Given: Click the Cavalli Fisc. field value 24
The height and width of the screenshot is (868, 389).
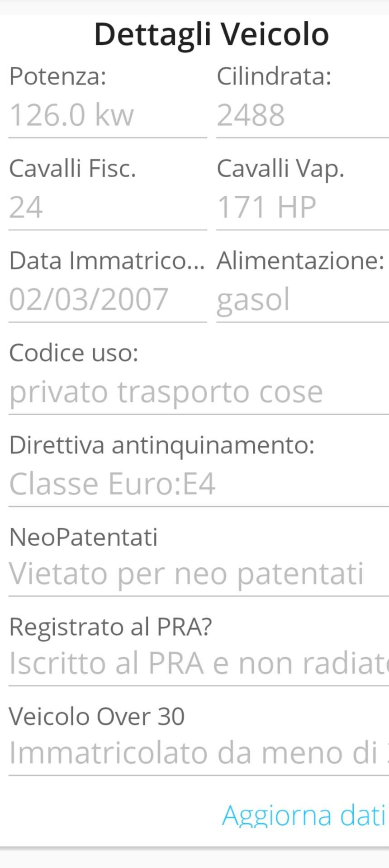Looking at the screenshot, I should coord(108,208).
